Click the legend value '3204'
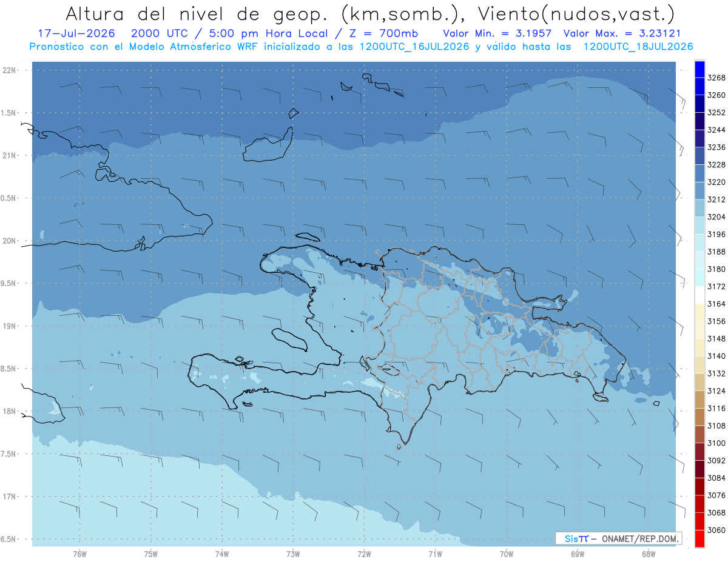 click(x=716, y=217)
